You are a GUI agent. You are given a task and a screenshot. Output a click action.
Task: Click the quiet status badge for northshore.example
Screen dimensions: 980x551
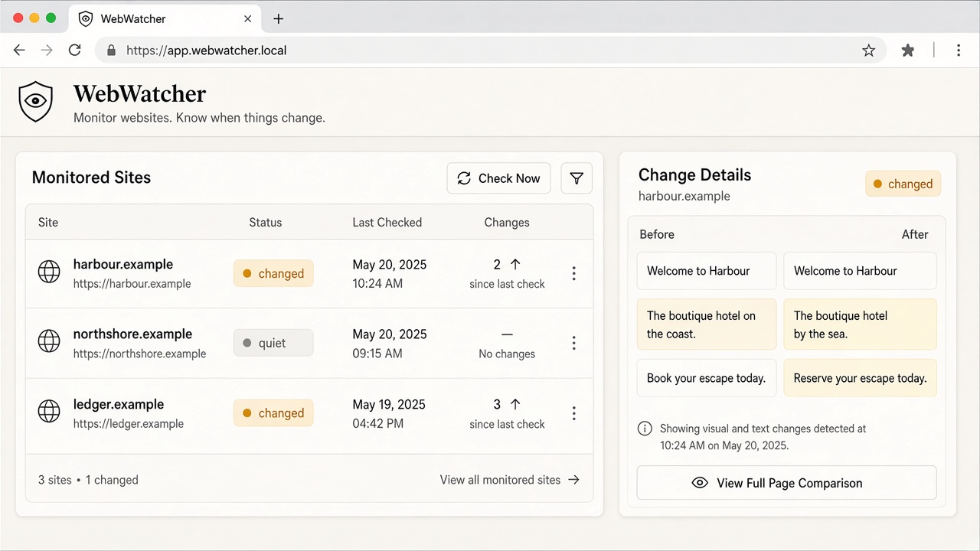pyautogui.click(x=273, y=343)
